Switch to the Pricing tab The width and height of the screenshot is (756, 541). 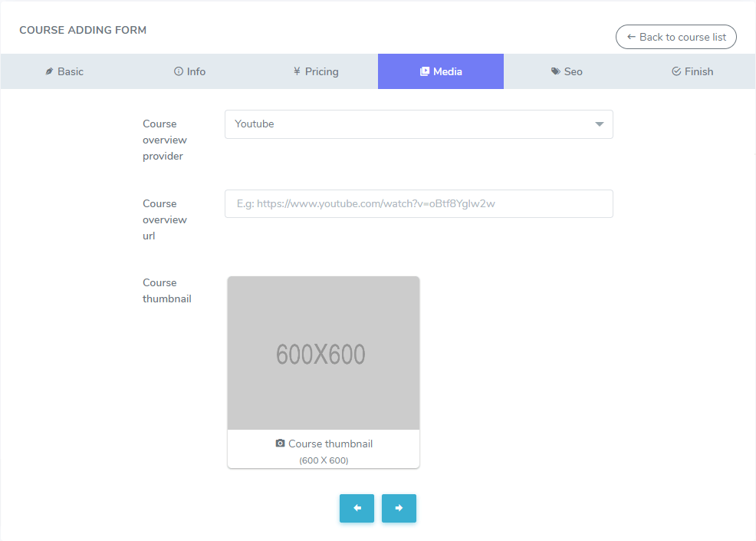click(315, 71)
